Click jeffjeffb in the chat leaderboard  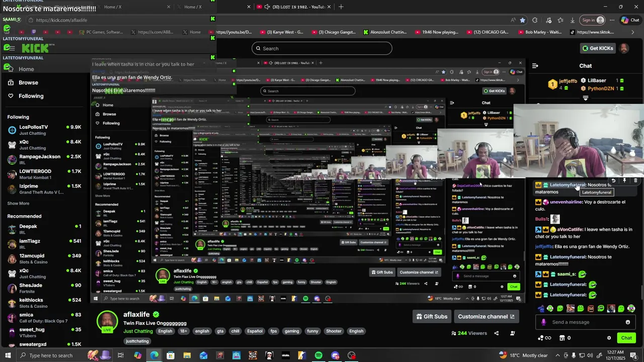(568, 81)
